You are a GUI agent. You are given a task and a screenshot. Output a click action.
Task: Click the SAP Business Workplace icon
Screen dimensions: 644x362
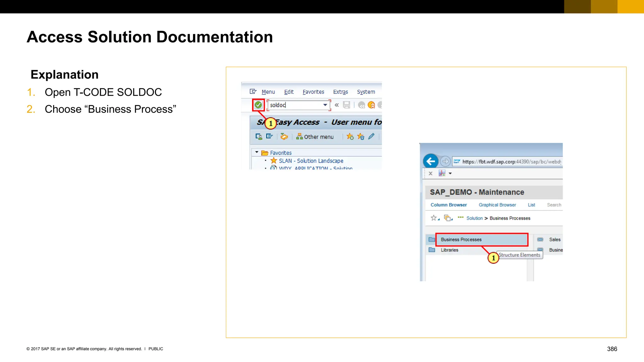point(284,136)
